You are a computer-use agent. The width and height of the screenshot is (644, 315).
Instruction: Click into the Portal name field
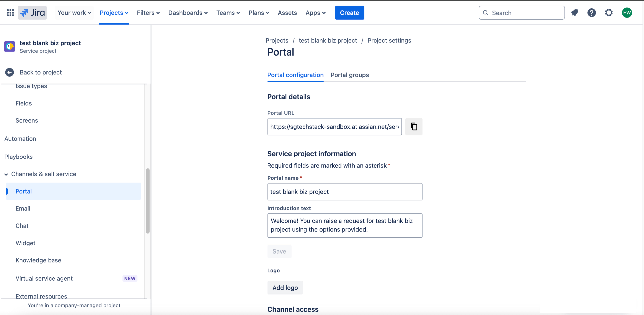point(344,192)
